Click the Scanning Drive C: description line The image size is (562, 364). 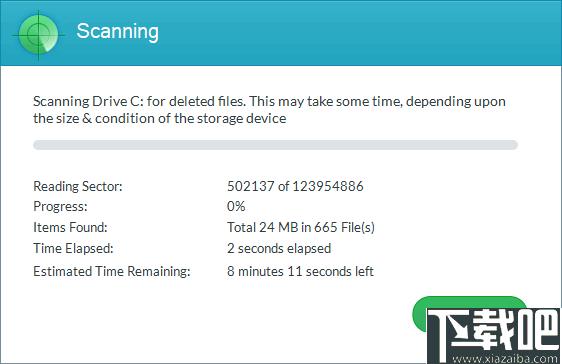[270, 102]
